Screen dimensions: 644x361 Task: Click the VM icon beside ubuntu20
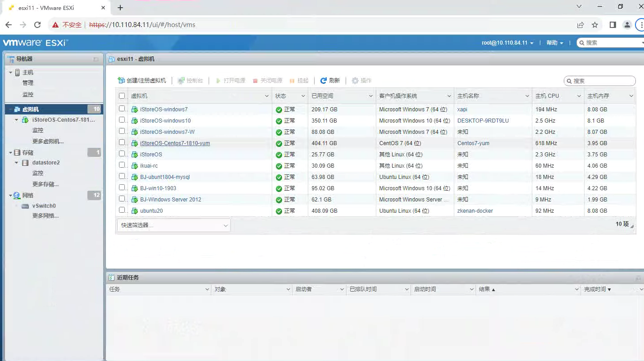[134, 211]
